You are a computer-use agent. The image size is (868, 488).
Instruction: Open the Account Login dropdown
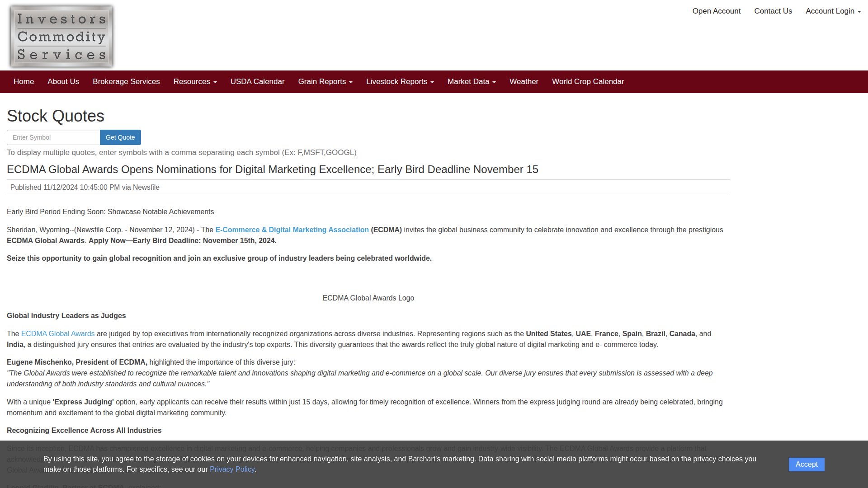click(x=833, y=11)
